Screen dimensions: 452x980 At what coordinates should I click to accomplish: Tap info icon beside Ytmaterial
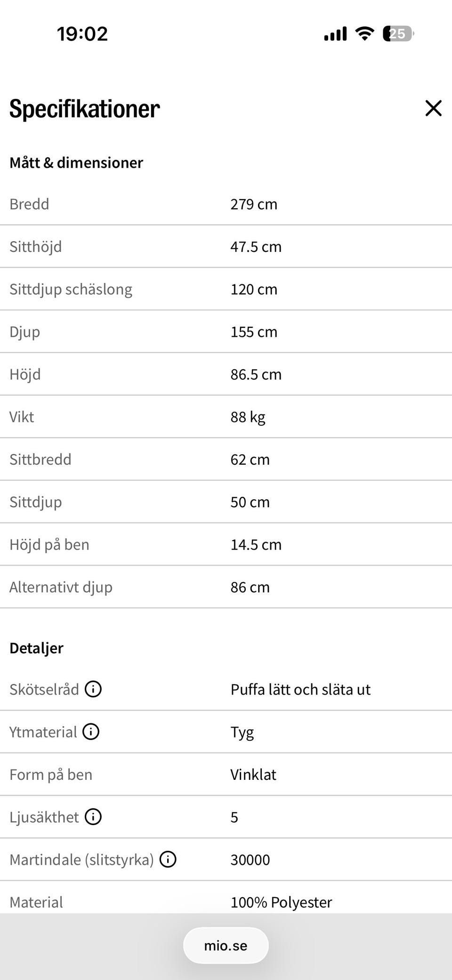click(x=91, y=731)
